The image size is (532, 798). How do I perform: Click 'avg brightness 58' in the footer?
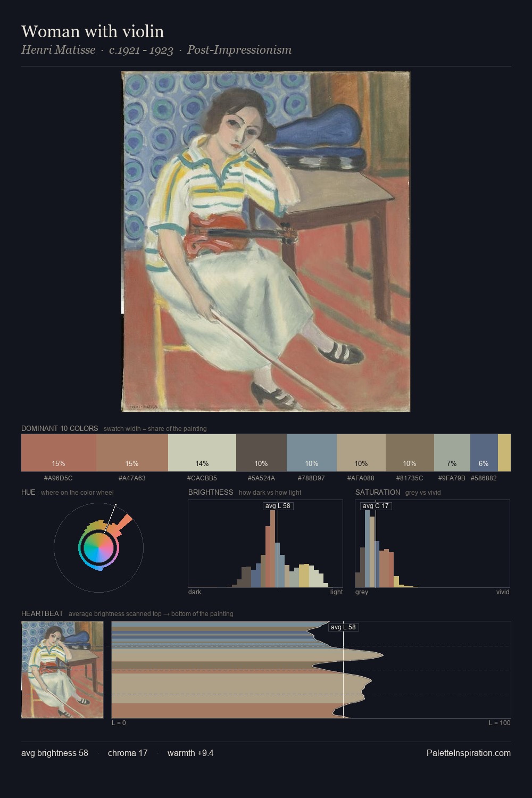tap(55, 753)
